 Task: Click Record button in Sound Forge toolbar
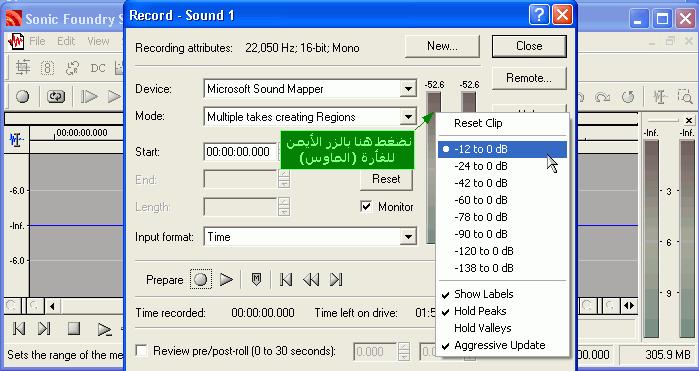22,96
